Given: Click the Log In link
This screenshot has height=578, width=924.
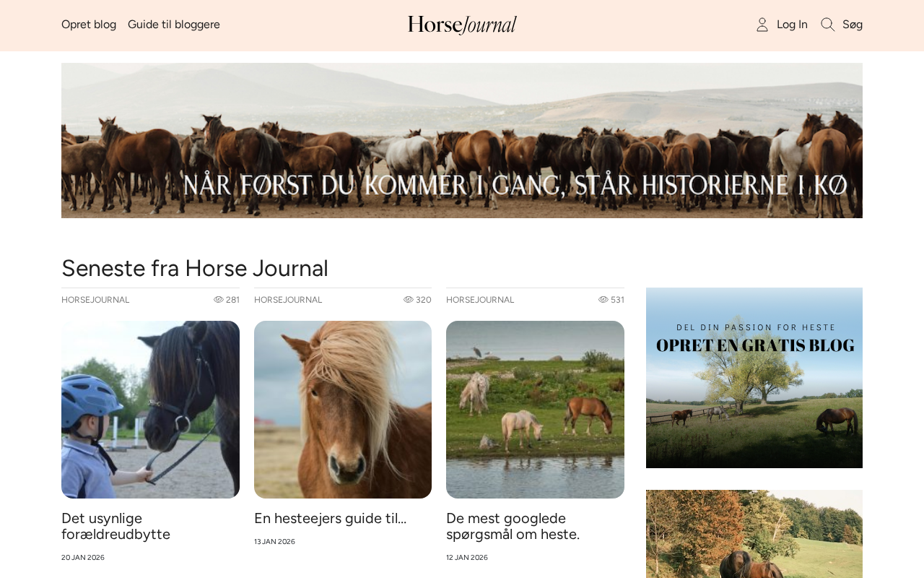Looking at the screenshot, I should 792,25.
